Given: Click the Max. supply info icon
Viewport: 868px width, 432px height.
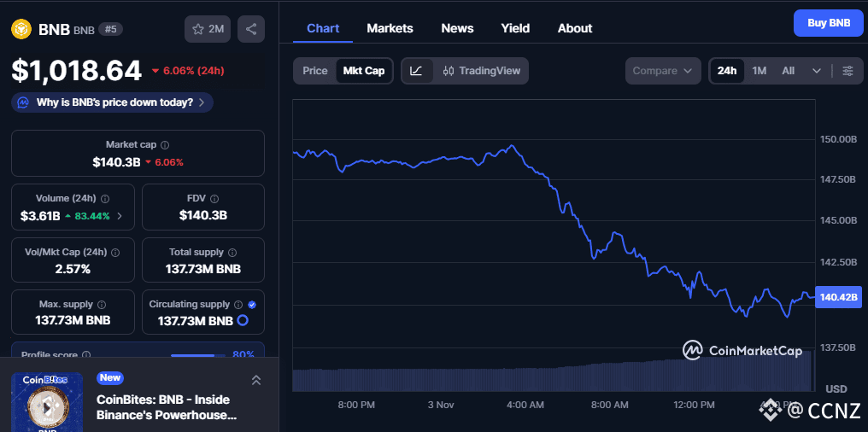Looking at the screenshot, I should 102,305.
